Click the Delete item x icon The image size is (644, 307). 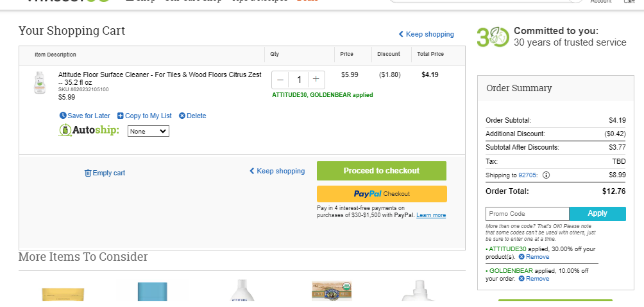click(182, 116)
